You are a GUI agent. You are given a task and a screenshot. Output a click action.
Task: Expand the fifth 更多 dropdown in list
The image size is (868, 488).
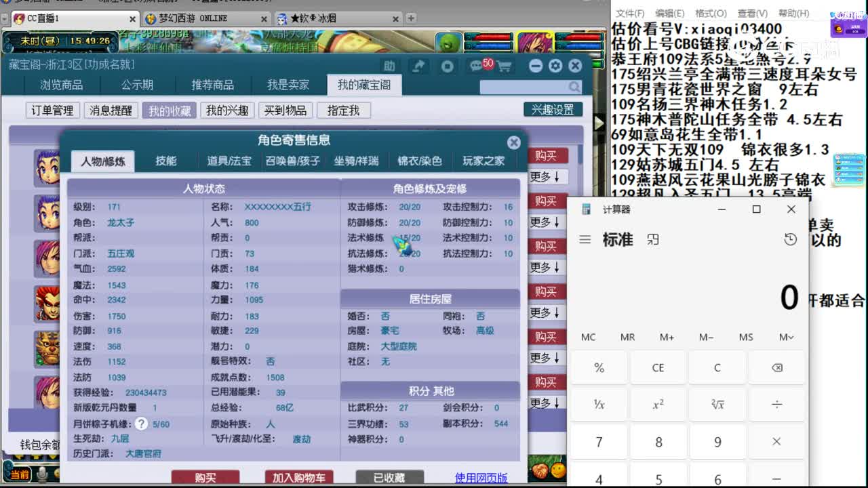coord(546,358)
